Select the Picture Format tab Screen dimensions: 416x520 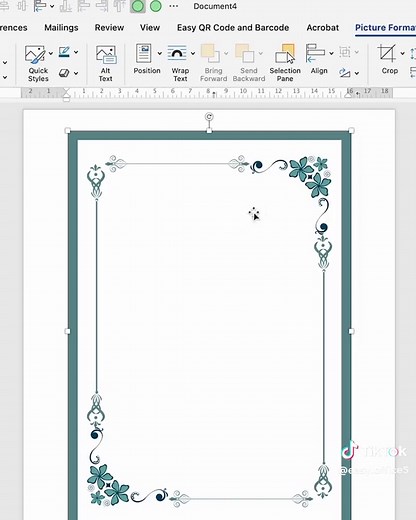(x=385, y=28)
